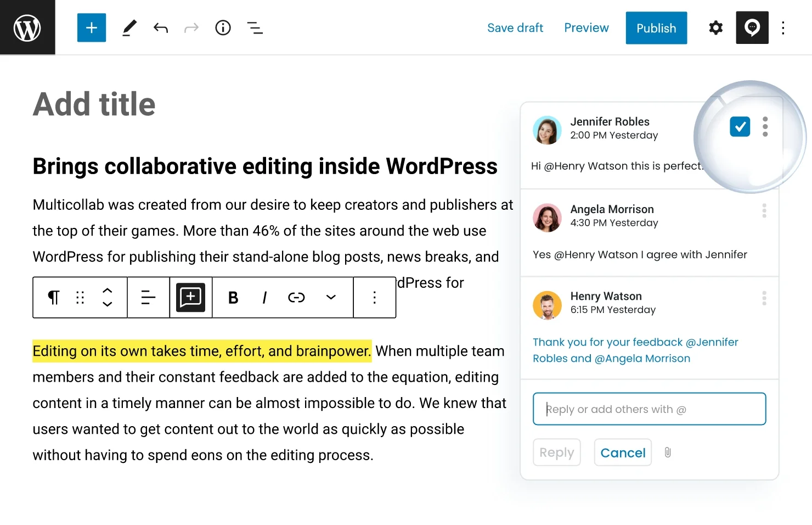This screenshot has height=525, width=812.
Task: Open Angela Morrison comment options menu
Action: pos(764,211)
